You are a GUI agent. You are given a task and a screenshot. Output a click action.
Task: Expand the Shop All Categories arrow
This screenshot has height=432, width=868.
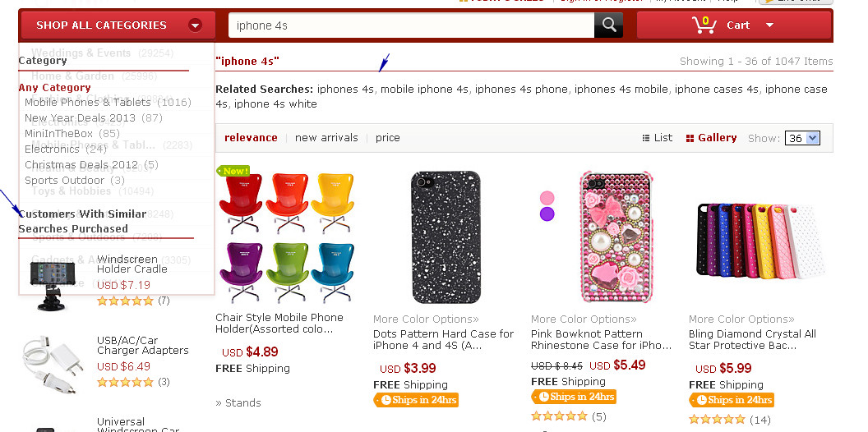pyautogui.click(x=195, y=25)
